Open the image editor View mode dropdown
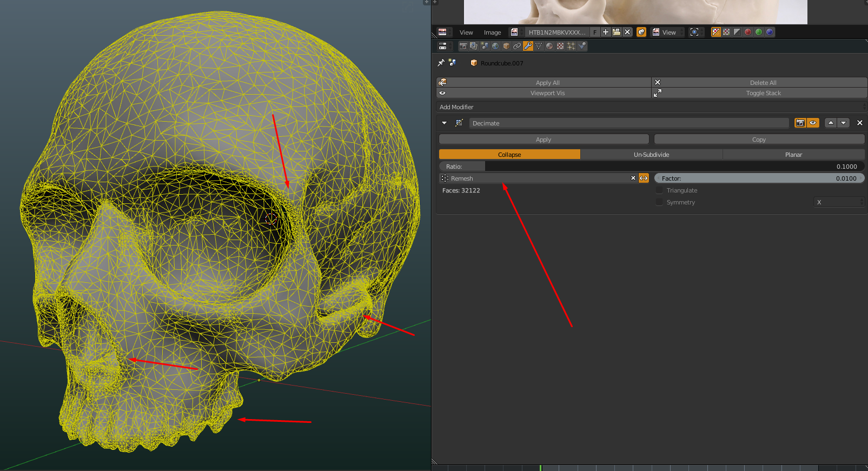Image resolution: width=868 pixels, height=471 pixels. click(x=667, y=32)
